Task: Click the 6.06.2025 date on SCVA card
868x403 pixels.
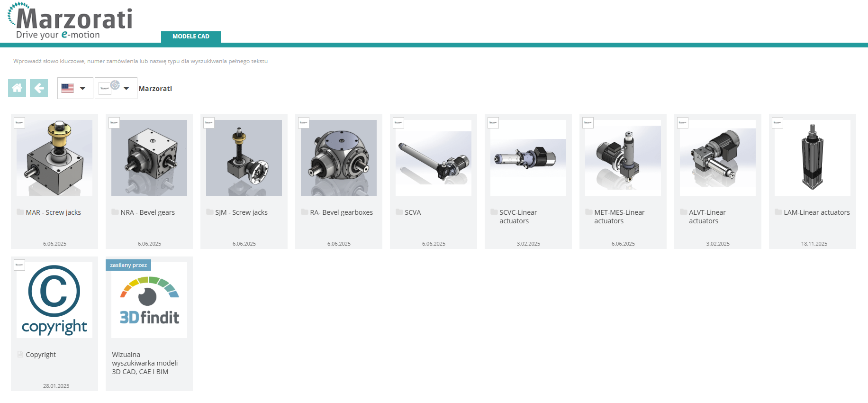Action: click(434, 244)
